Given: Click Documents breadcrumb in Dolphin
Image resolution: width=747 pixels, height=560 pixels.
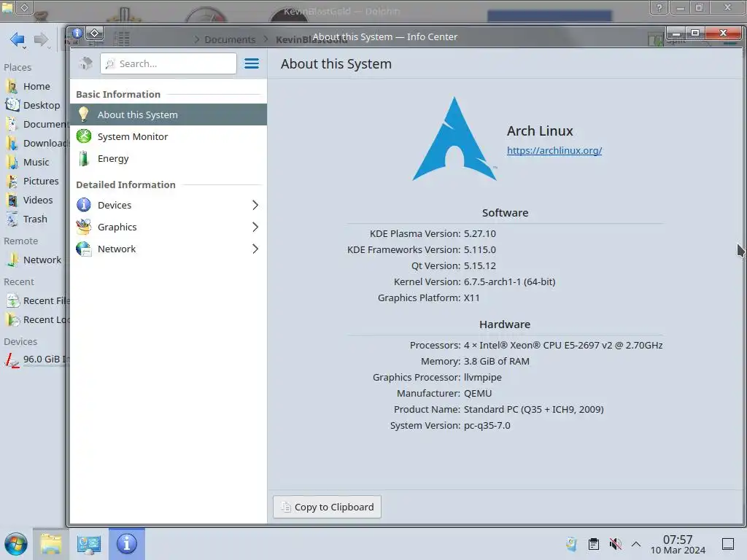Looking at the screenshot, I should [x=230, y=39].
